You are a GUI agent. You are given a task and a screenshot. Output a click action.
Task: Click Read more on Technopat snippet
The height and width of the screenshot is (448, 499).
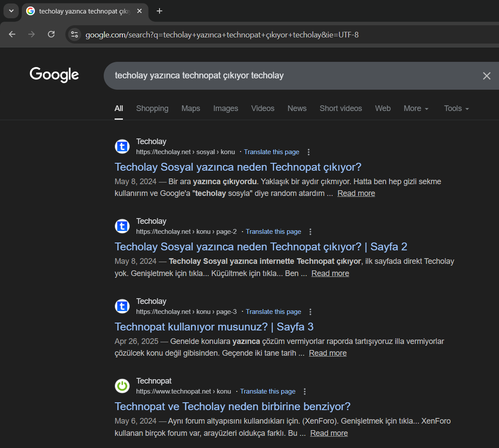(329, 433)
